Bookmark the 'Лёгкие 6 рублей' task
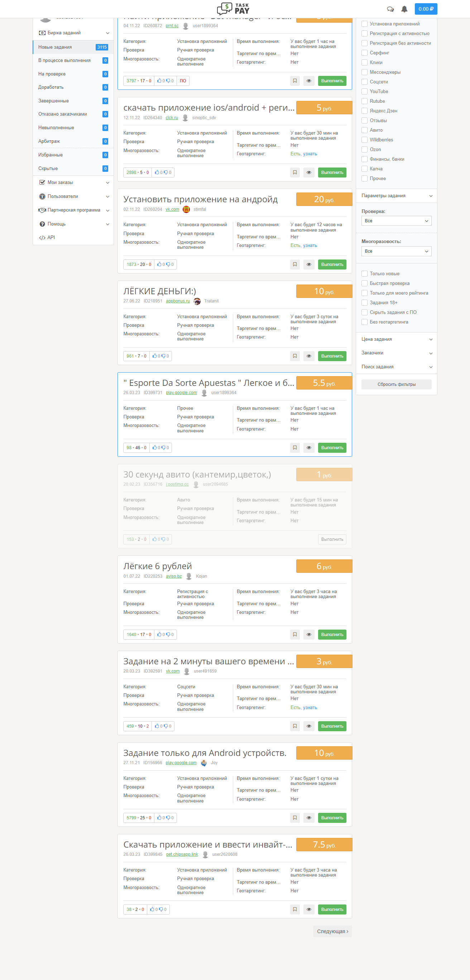The width and height of the screenshot is (470, 980). pos(295,635)
